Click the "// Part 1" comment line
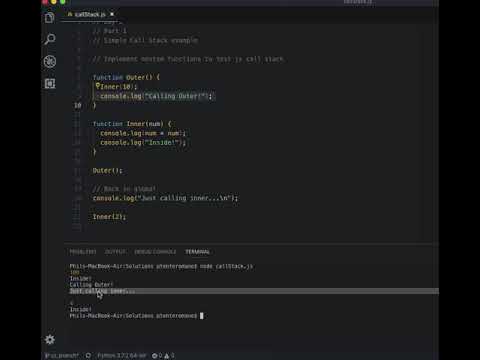 pyautogui.click(x=110, y=31)
